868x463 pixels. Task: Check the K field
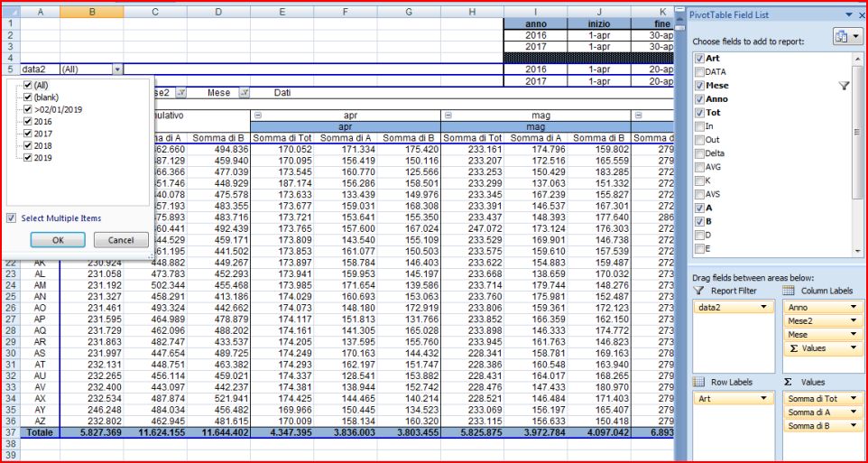click(x=699, y=181)
